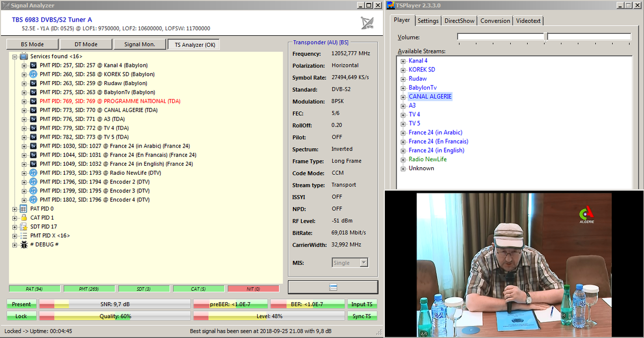This screenshot has width=644, height=338.
Task: Collapse the Services found <16> tree node
Action: click(x=15, y=56)
